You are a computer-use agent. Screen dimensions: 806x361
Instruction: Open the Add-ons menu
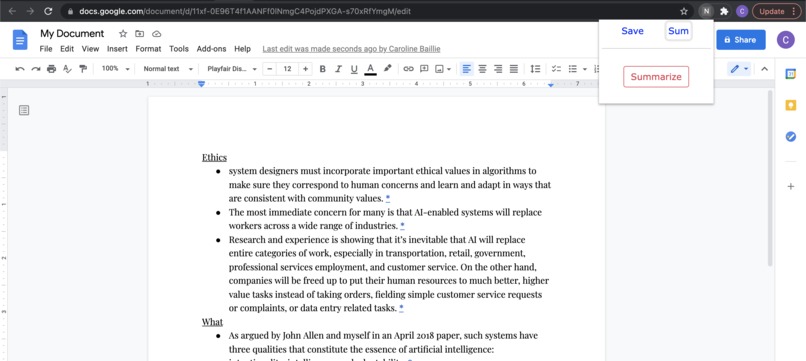[x=211, y=49]
